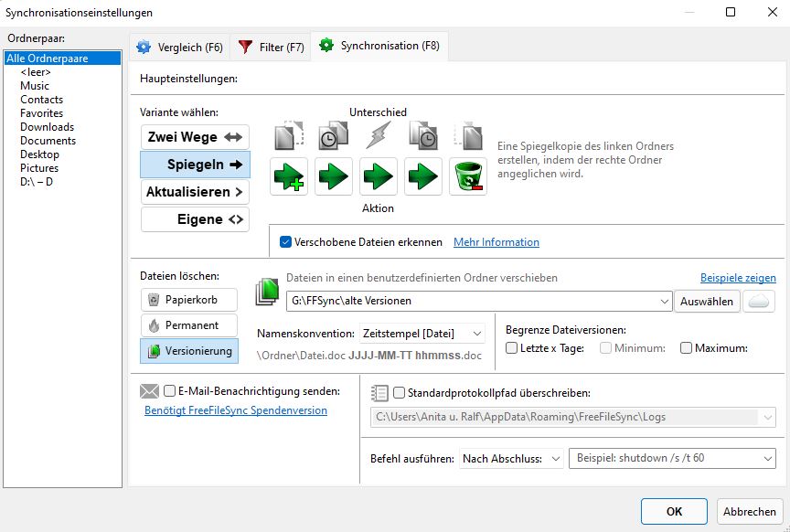Image resolution: width=790 pixels, height=532 pixels.
Task: Select the Documents folder pair
Action: point(48,141)
